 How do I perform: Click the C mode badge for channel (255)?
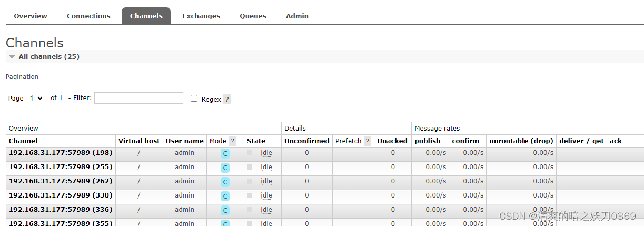click(x=225, y=168)
